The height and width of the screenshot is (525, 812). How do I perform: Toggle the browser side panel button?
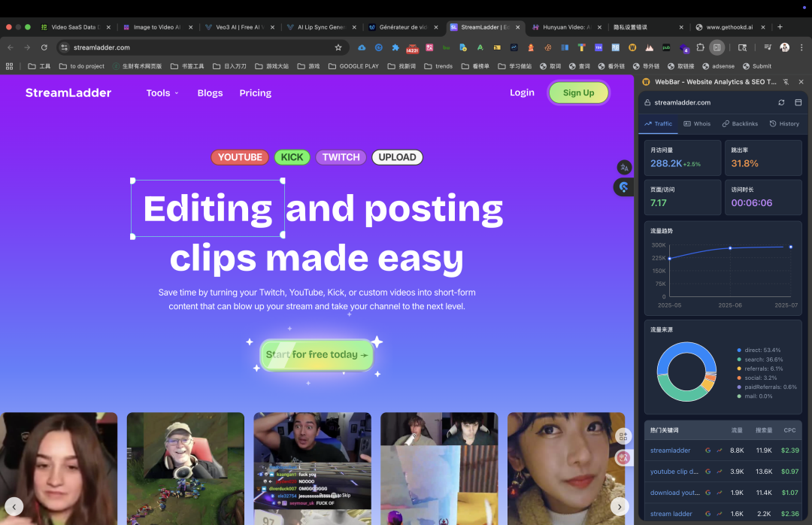tap(717, 47)
